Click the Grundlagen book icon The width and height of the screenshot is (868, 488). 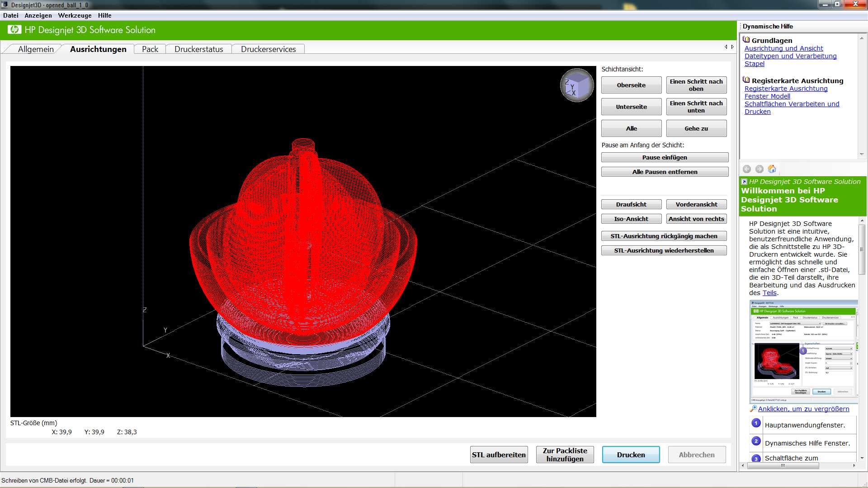(746, 40)
